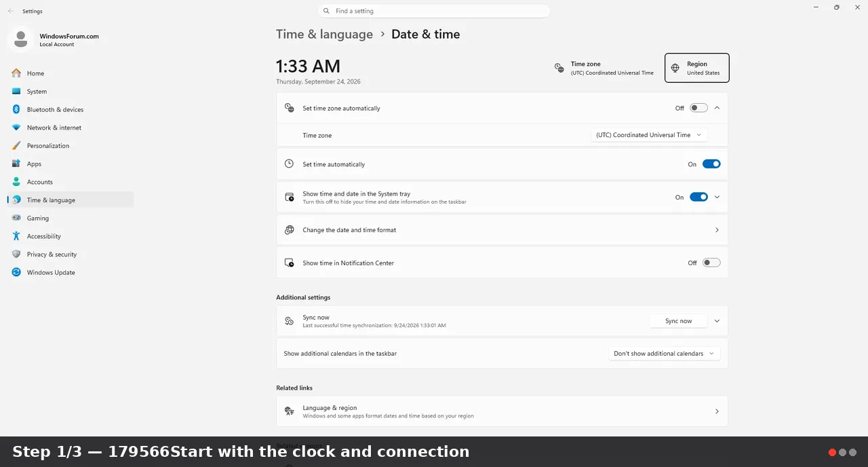Click the 1:33 AM clock text

click(x=308, y=66)
